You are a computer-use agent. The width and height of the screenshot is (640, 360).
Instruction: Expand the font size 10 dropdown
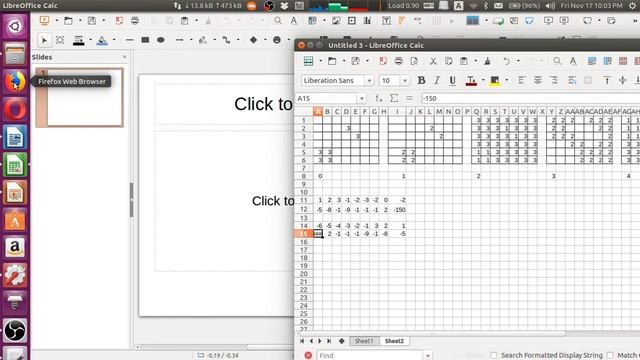point(404,81)
